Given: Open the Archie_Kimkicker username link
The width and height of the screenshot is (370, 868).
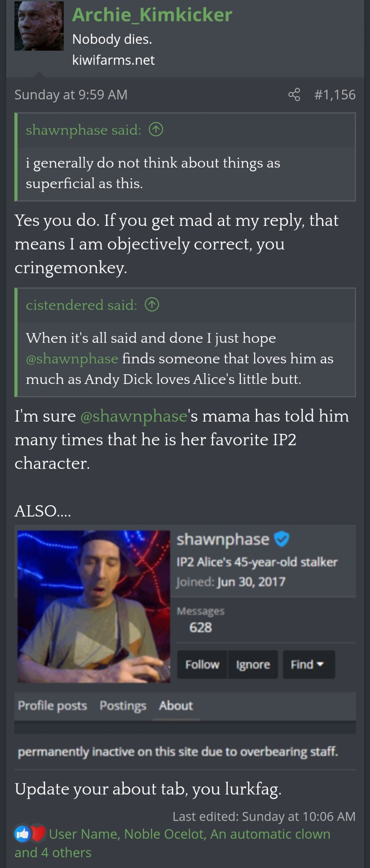Looking at the screenshot, I should [x=152, y=15].
